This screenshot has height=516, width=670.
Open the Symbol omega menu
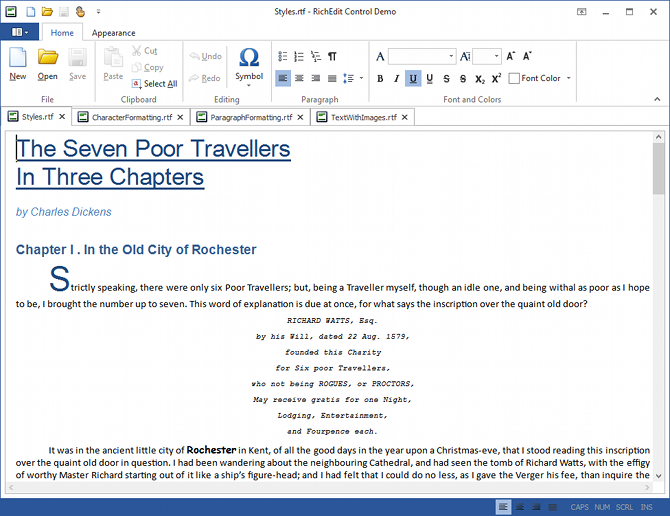pos(249,65)
